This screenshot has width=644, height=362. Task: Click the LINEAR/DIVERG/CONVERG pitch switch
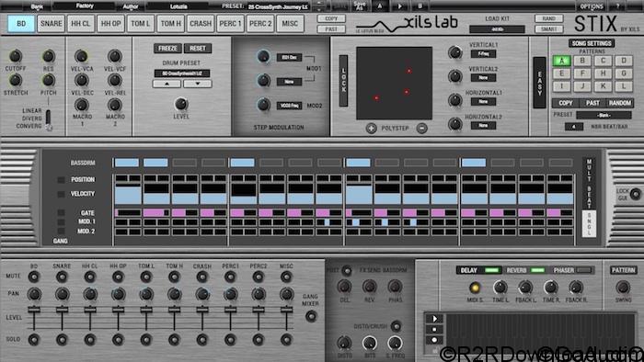pyautogui.click(x=49, y=121)
